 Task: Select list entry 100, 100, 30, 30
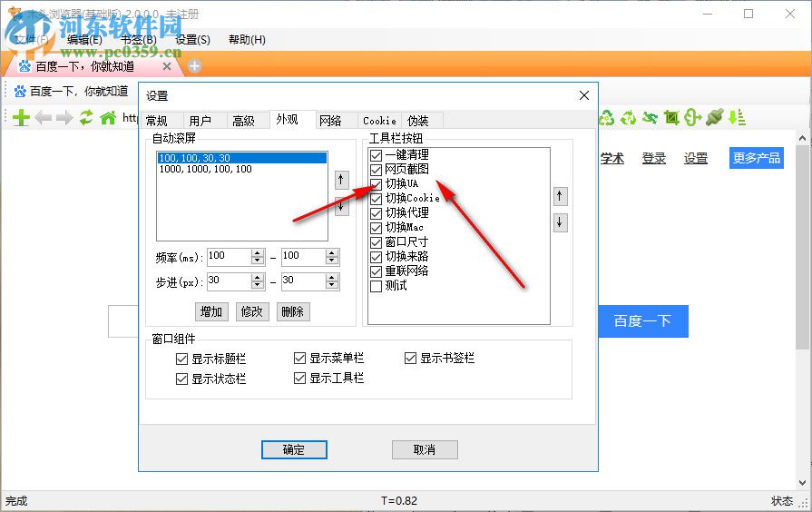coord(242,158)
